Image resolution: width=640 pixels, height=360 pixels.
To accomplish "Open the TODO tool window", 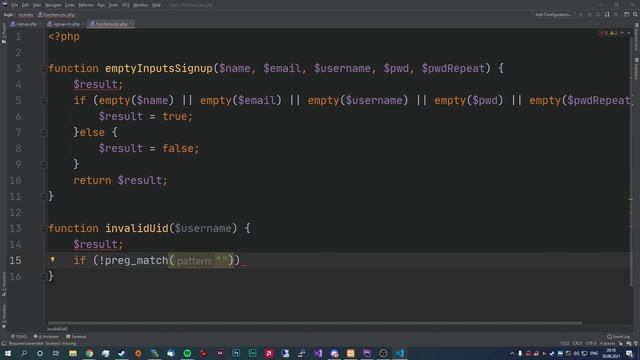I will [x=19, y=337].
